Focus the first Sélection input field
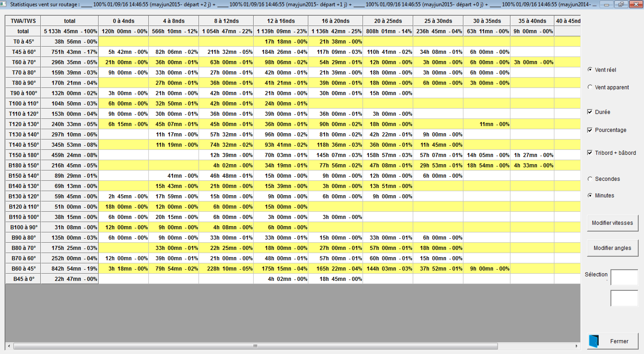 click(x=624, y=277)
